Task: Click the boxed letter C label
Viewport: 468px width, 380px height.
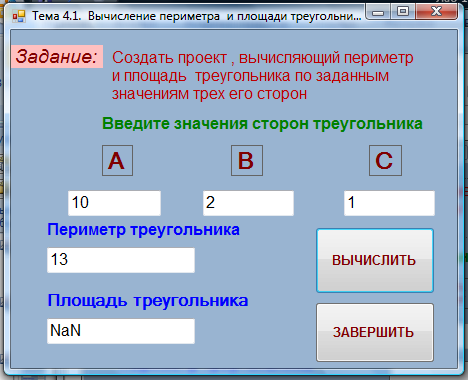Action: (x=385, y=160)
